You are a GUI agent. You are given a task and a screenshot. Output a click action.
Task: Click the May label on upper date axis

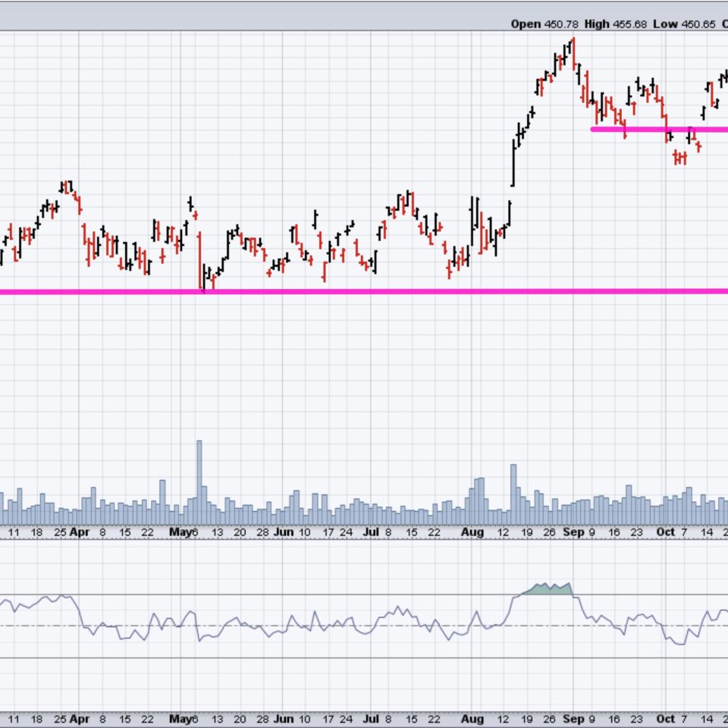(x=180, y=532)
